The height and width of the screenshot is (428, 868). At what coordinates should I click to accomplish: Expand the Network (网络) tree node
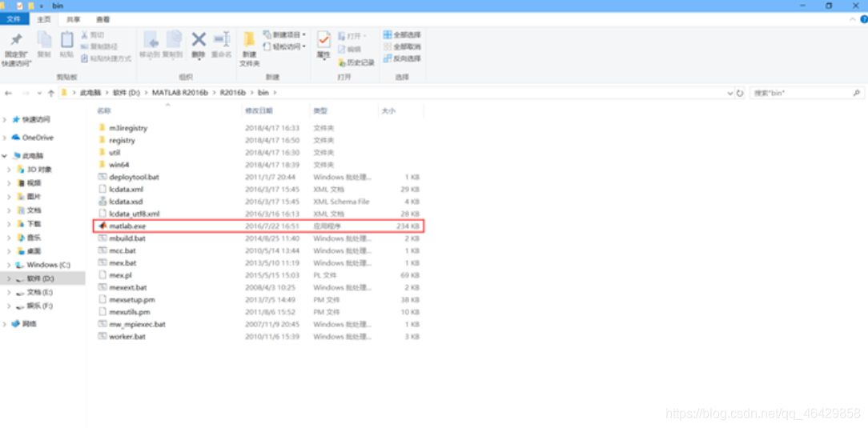tap(5, 324)
